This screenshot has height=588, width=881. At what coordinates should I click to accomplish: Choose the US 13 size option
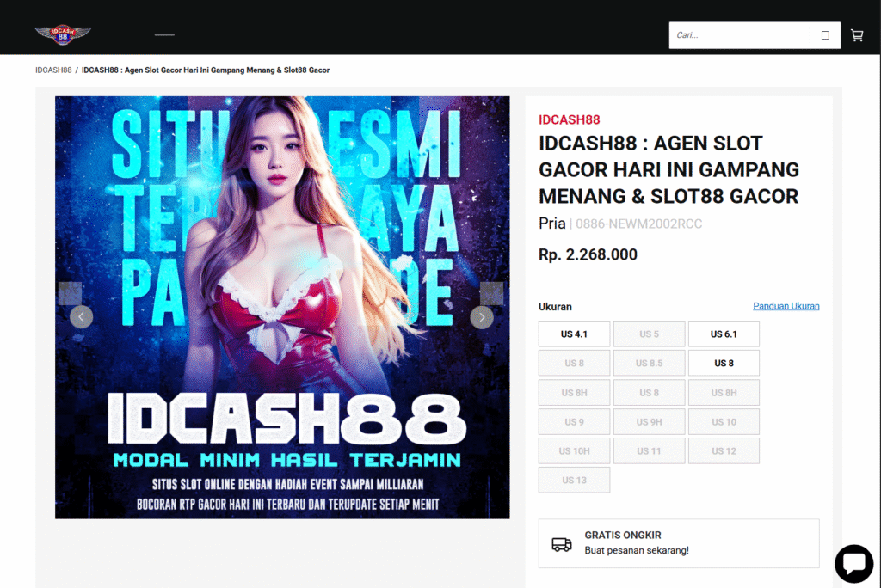(x=574, y=480)
